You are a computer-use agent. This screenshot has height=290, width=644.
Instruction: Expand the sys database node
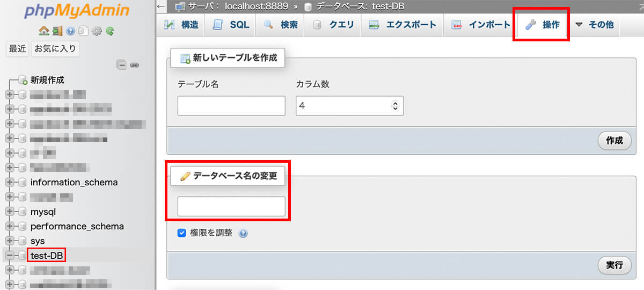click(x=10, y=241)
